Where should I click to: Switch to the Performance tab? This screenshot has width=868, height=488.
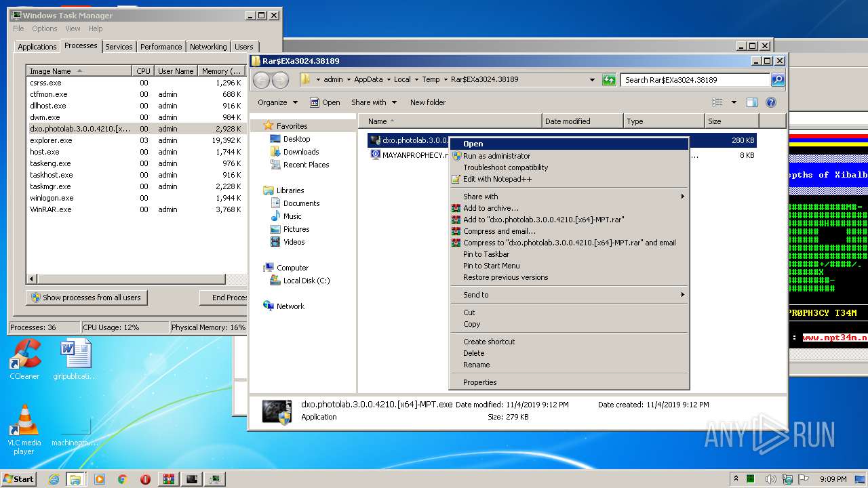tap(161, 47)
